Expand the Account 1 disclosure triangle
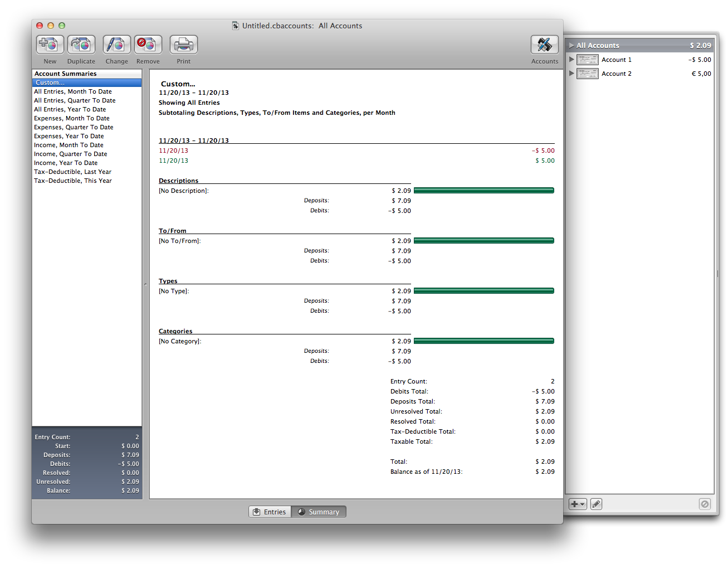Screen dimensions: 728x568 pos(571,60)
